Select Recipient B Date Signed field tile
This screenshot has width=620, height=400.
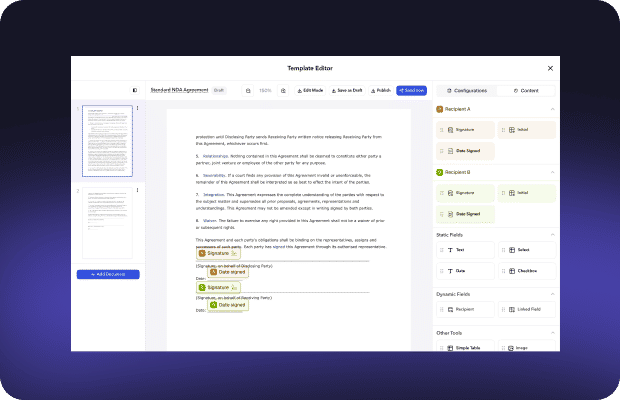465,214
